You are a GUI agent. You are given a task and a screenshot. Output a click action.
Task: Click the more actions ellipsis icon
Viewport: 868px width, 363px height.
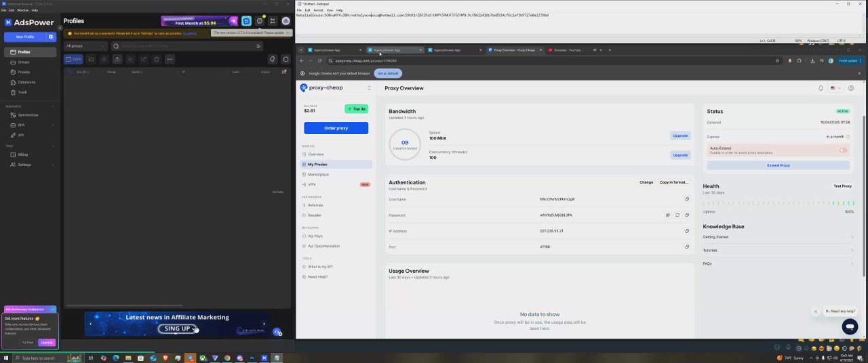point(170,59)
